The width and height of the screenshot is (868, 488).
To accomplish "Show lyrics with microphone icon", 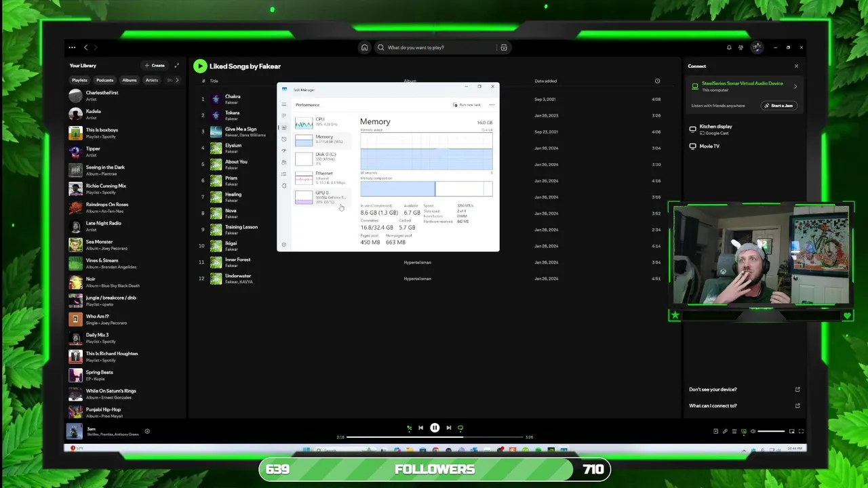I will 725,431.
